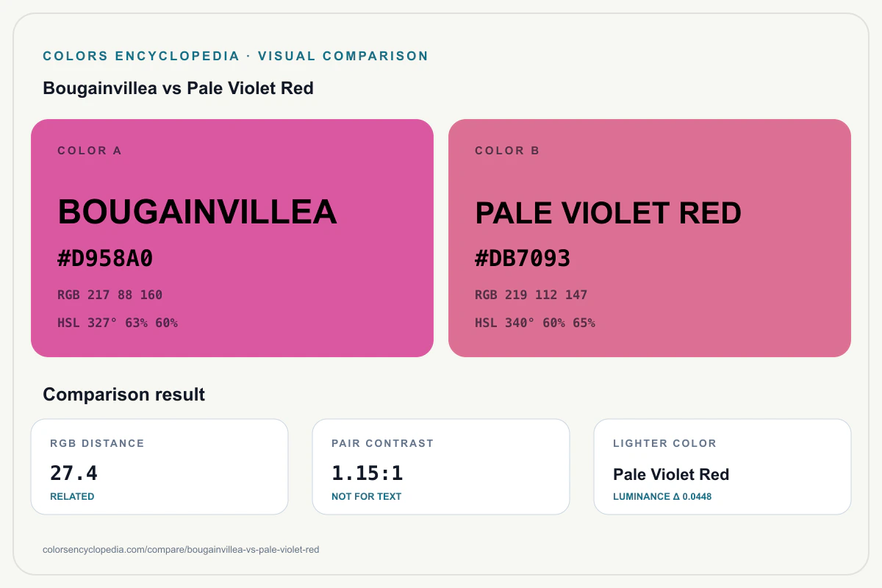Image resolution: width=882 pixels, height=588 pixels.
Task: Click the Pale Violet Red color card
Action: tap(650, 238)
